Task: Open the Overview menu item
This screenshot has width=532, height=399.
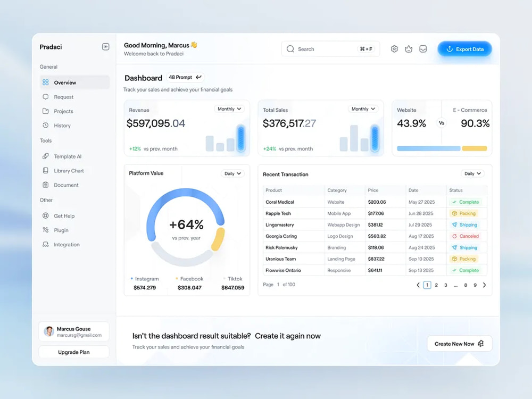Action: click(74, 82)
